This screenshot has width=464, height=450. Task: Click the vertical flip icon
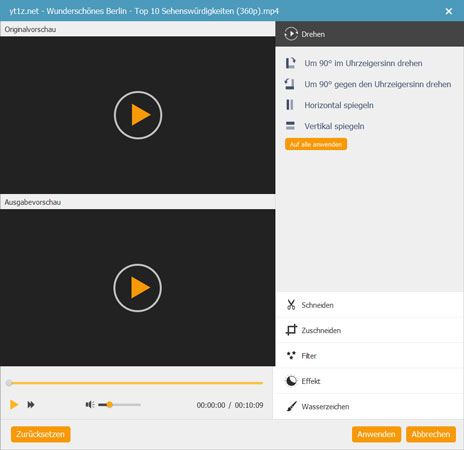[290, 126]
